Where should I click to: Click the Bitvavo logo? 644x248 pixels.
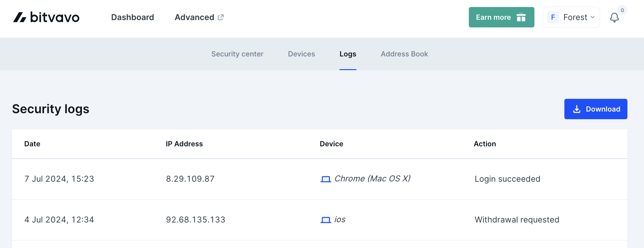click(47, 18)
